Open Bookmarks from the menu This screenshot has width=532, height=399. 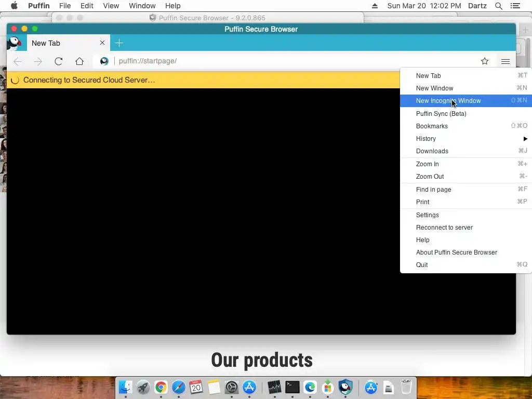pyautogui.click(x=466, y=126)
